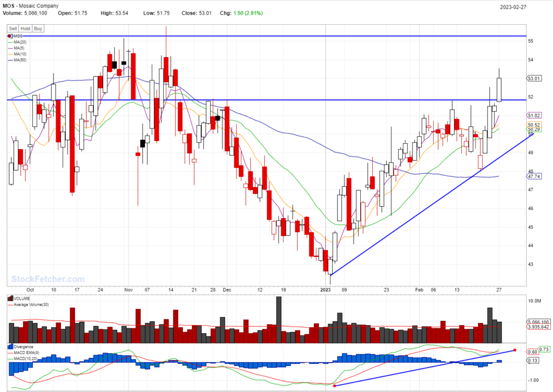Click the 51.02 MA(5) price tag
Screen dimensions: 553x392
pyautogui.click(x=534, y=115)
